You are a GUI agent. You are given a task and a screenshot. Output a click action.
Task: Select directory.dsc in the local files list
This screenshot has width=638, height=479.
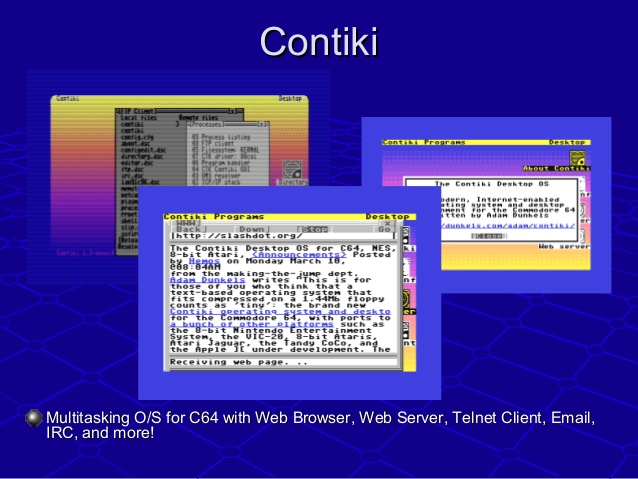[142, 157]
